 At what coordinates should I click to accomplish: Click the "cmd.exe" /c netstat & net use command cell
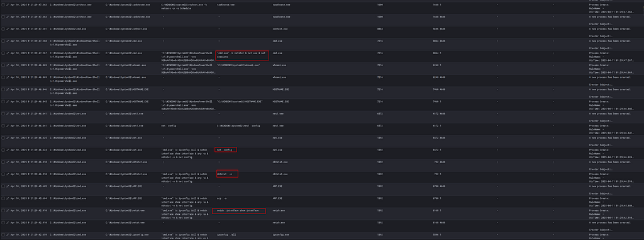click(241, 55)
